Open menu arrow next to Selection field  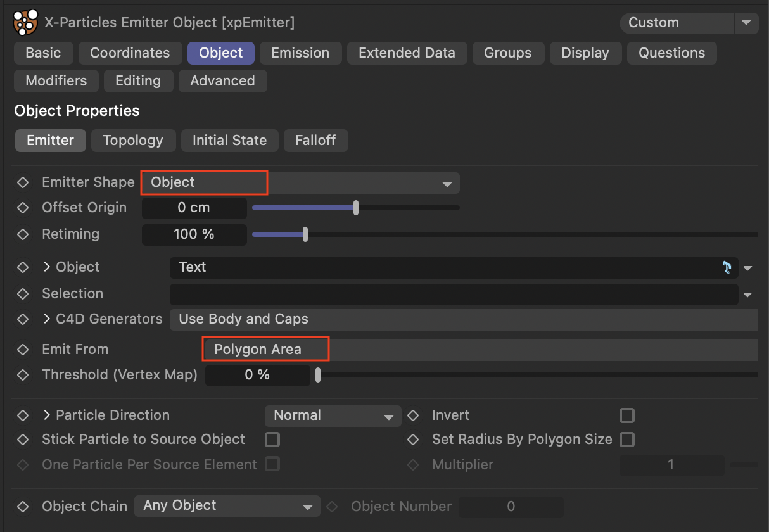point(748,294)
